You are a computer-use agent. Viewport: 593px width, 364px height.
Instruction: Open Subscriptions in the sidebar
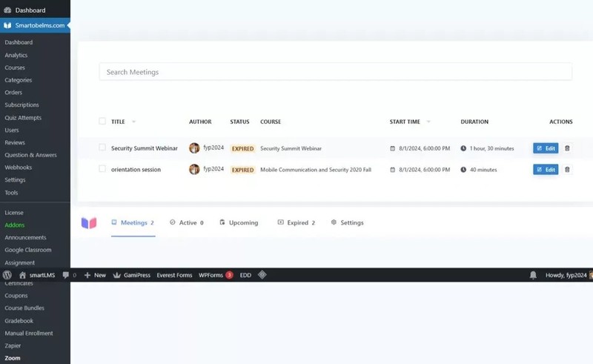click(x=22, y=105)
